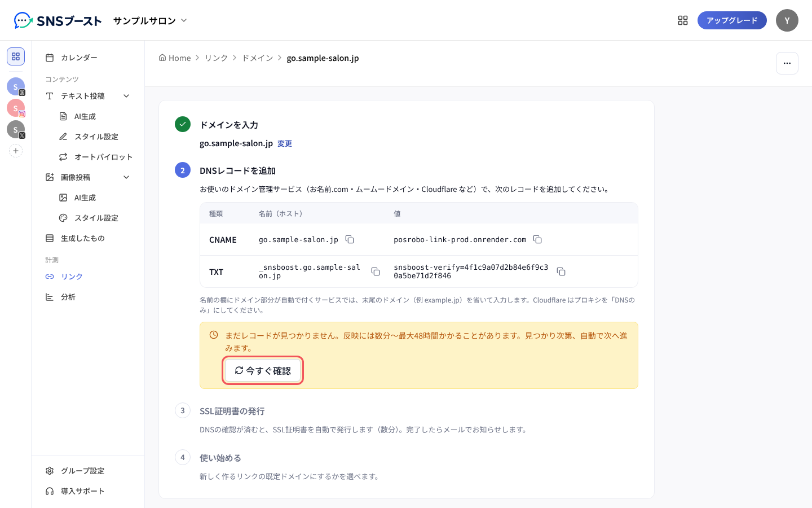Open the apps grid icon beside アップグレード
This screenshot has width=812, height=508.
pyautogui.click(x=683, y=20)
